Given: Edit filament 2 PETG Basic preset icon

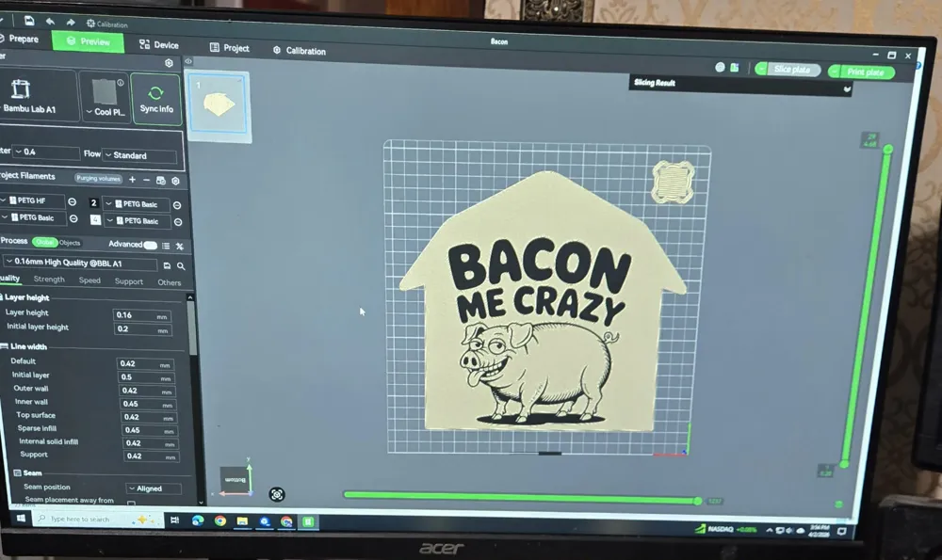Looking at the screenshot, I should tap(177, 205).
